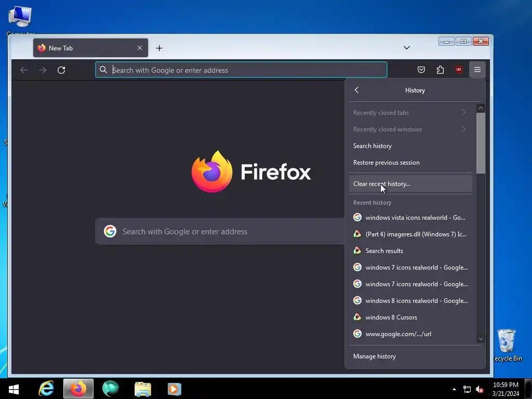Open the 'windows 8 Cursors' history entry
This screenshot has height=399, width=532.
410,317
